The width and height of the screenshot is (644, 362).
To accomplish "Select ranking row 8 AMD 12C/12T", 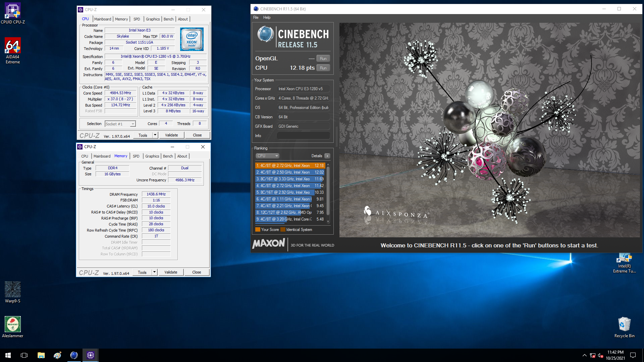I will (290, 213).
